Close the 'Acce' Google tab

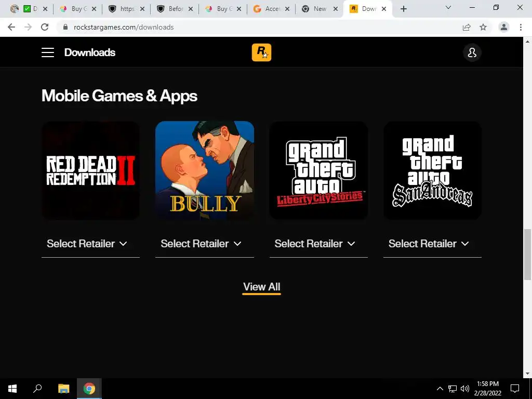(x=287, y=9)
